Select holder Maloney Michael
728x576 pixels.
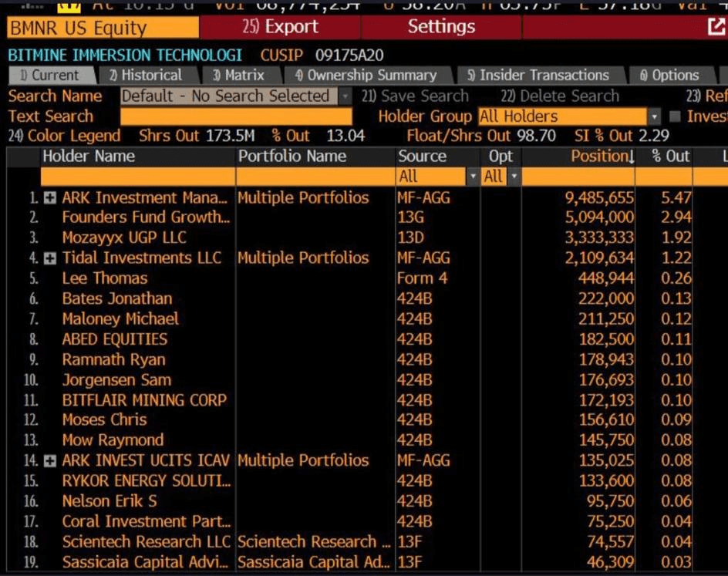coord(120,319)
